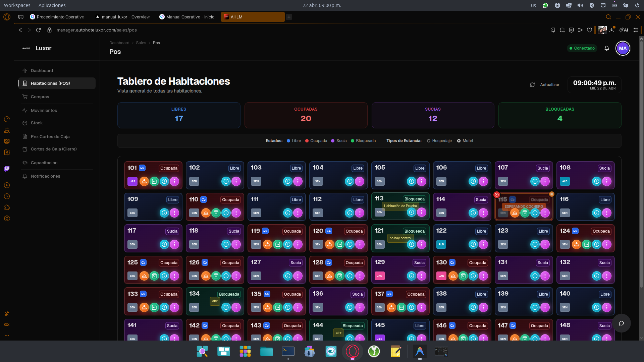Open room 101 service bell icon
The height and width of the screenshot is (362, 644).
pos(144,181)
